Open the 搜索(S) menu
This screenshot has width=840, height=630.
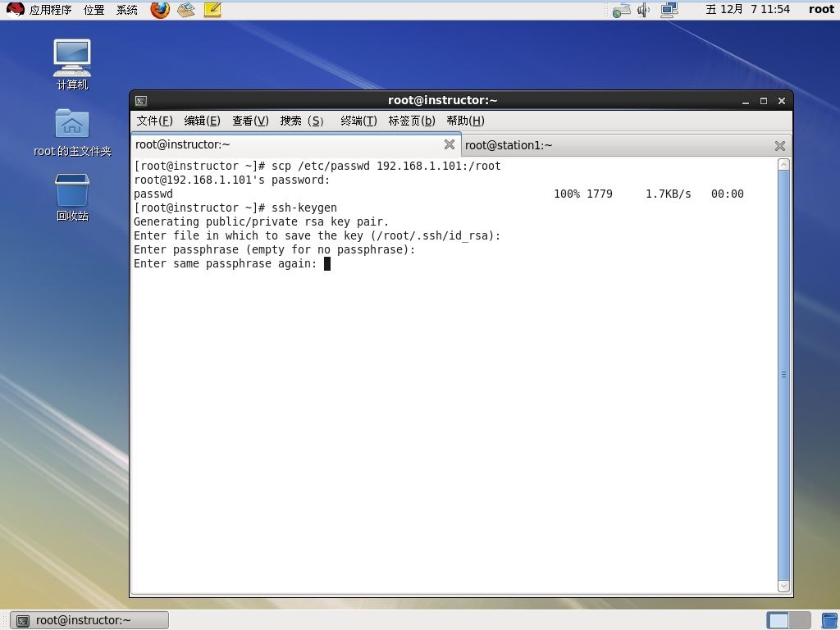pyautogui.click(x=302, y=121)
